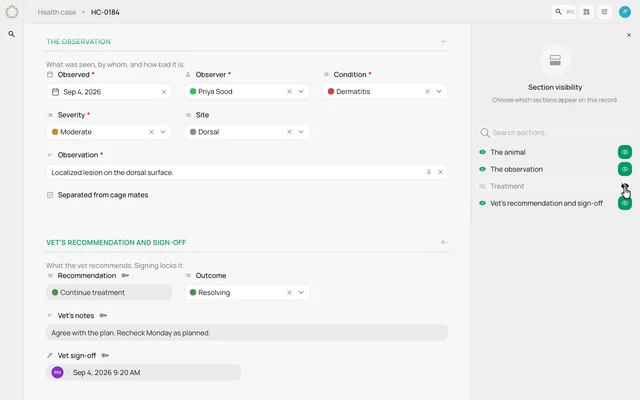Click the magnifier icon in Search sections

484,133
